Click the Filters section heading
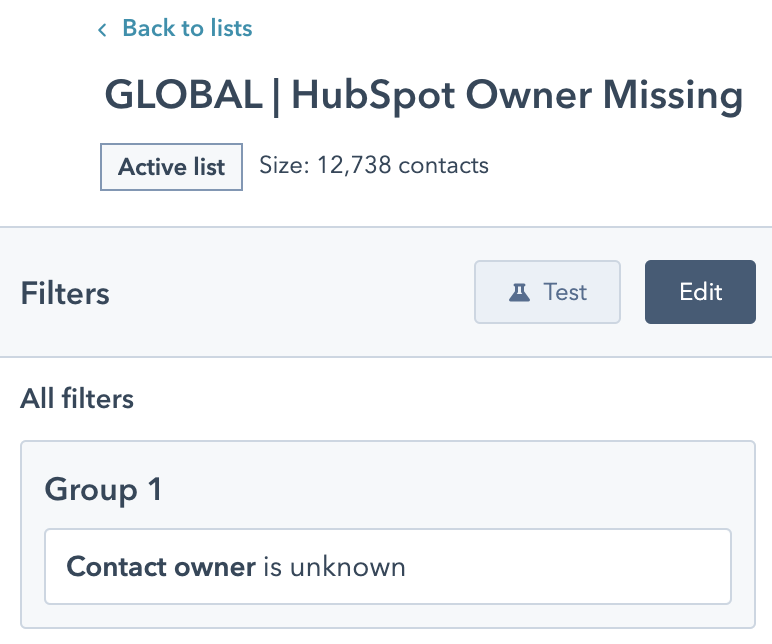 [65, 293]
